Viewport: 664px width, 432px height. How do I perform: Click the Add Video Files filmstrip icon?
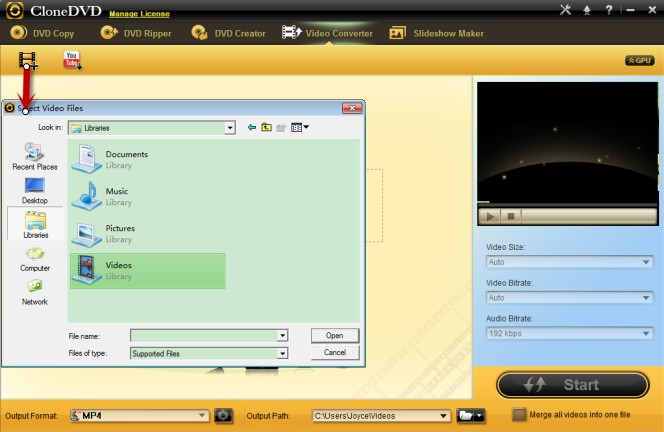click(28, 60)
